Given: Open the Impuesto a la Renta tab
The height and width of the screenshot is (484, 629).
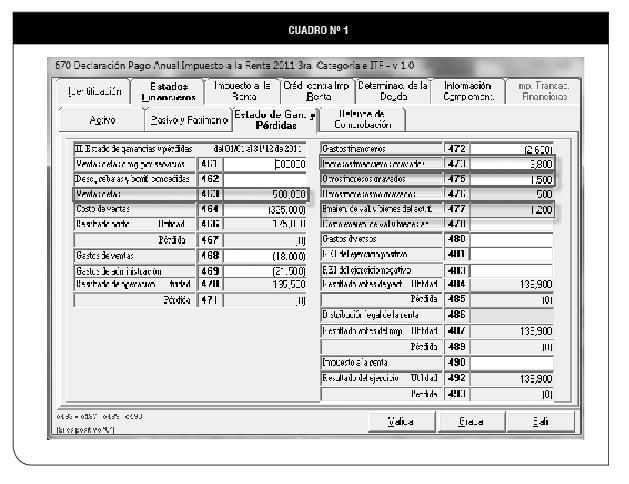Looking at the screenshot, I should click(243, 91).
